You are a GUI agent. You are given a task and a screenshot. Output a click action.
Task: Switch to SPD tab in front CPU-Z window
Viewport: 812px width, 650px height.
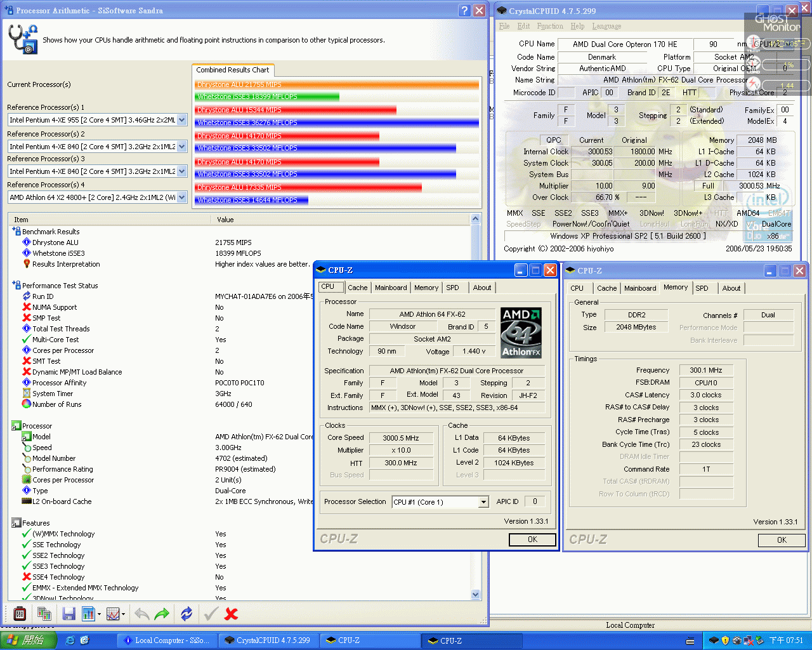click(x=452, y=288)
